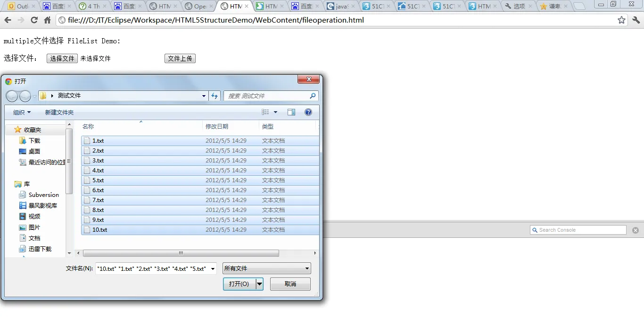The width and height of the screenshot is (644, 317).
Task: Change view with the views icon
Action: 265,112
